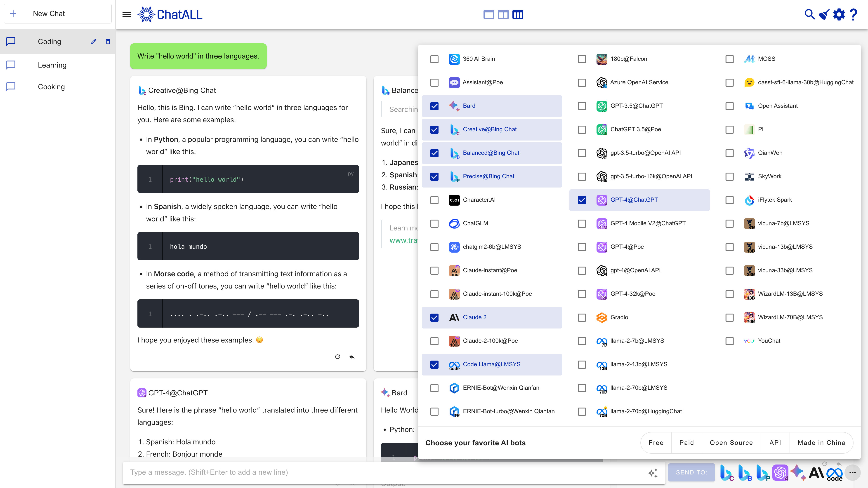Image resolution: width=868 pixels, height=488 pixels.
Task: Click the clear messages broom icon
Action: pyautogui.click(x=824, y=14)
